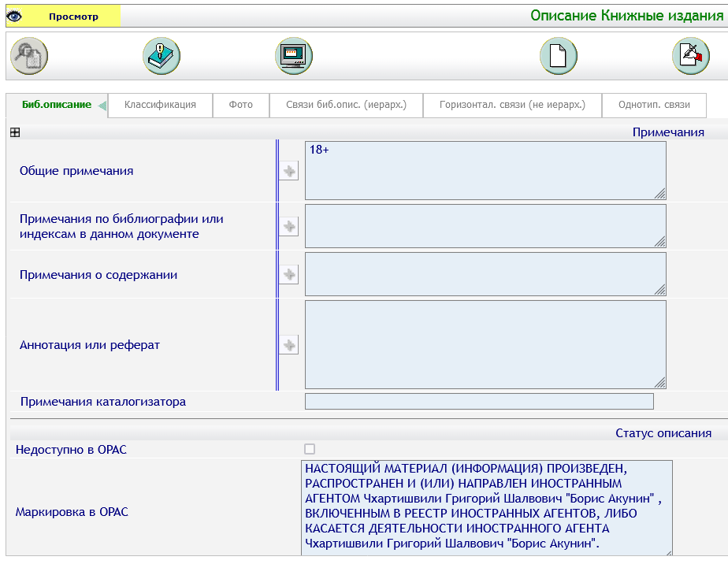This screenshot has width=728, height=564.
Task: Click the Маркировка в OPAC label
Action: pyautogui.click(x=72, y=512)
